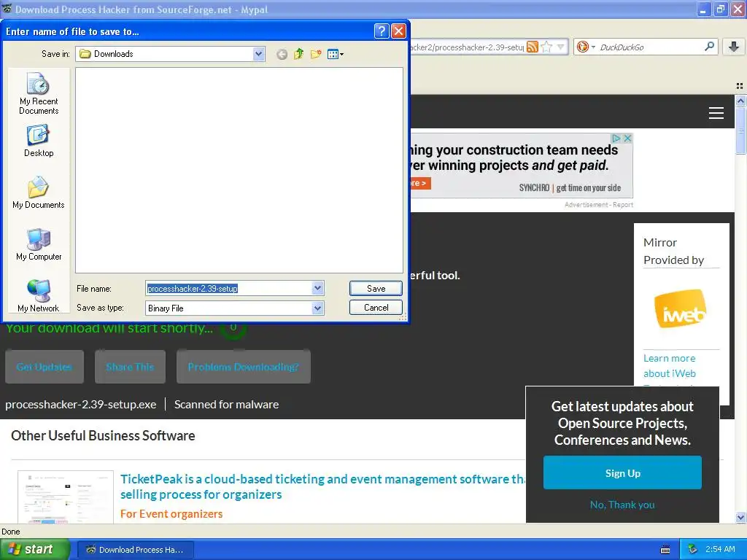Click the File name input field
The image size is (747, 560).
click(x=228, y=288)
